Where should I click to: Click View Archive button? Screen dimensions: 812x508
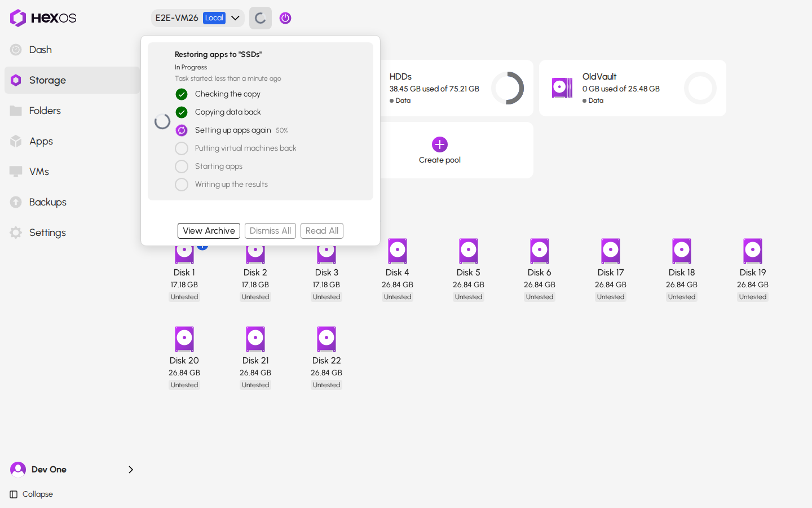[209, 231]
